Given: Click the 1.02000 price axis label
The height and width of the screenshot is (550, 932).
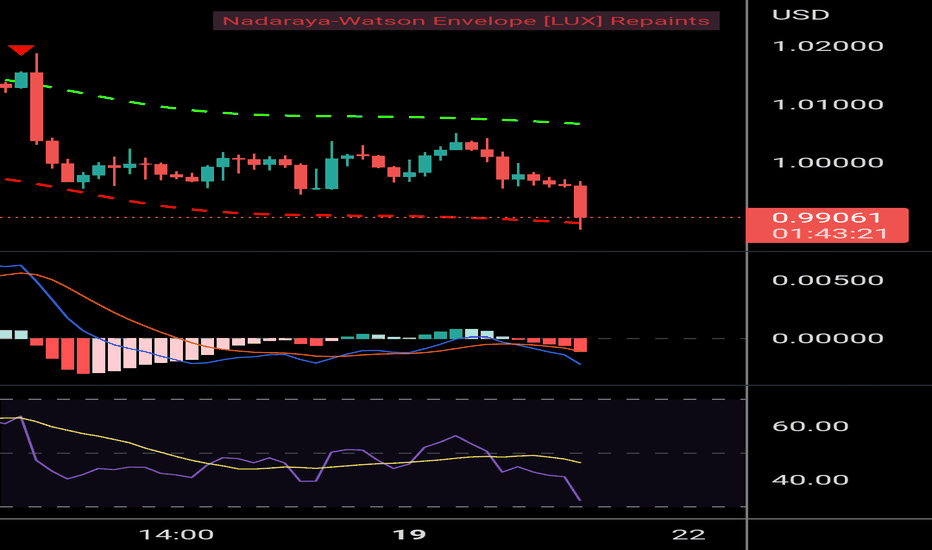Looking at the screenshot, I should [827, 46].
